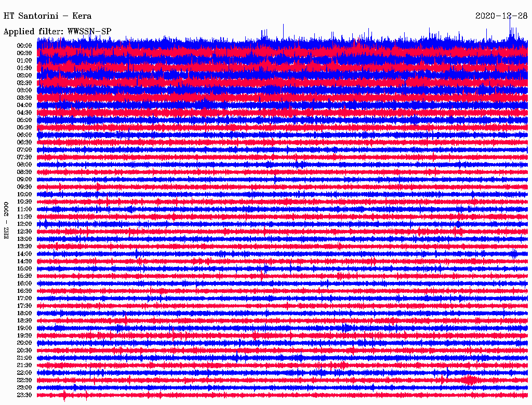Click the 03:30 time label
The width and height of the screenshot is (532, 405).
(24, 98)
